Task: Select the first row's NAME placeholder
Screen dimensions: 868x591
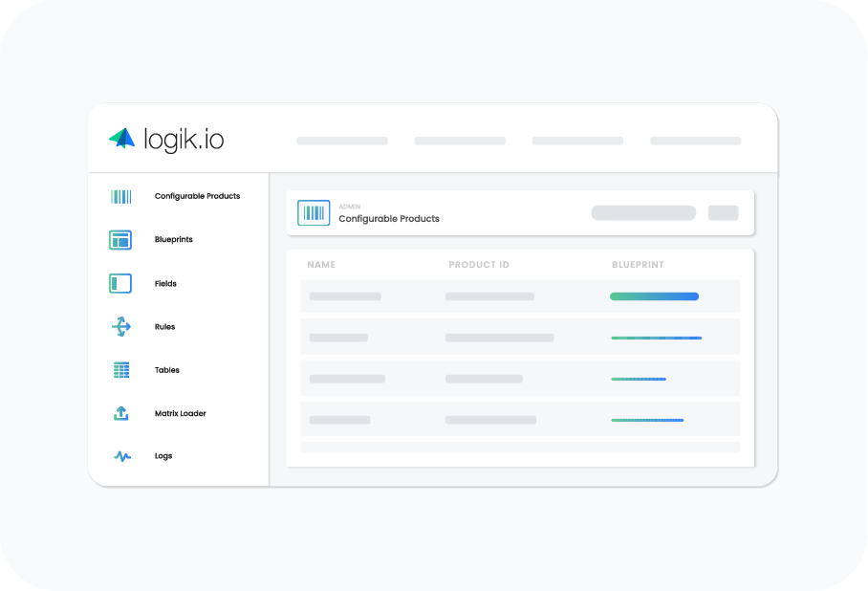Action: (x=344, y=296)
